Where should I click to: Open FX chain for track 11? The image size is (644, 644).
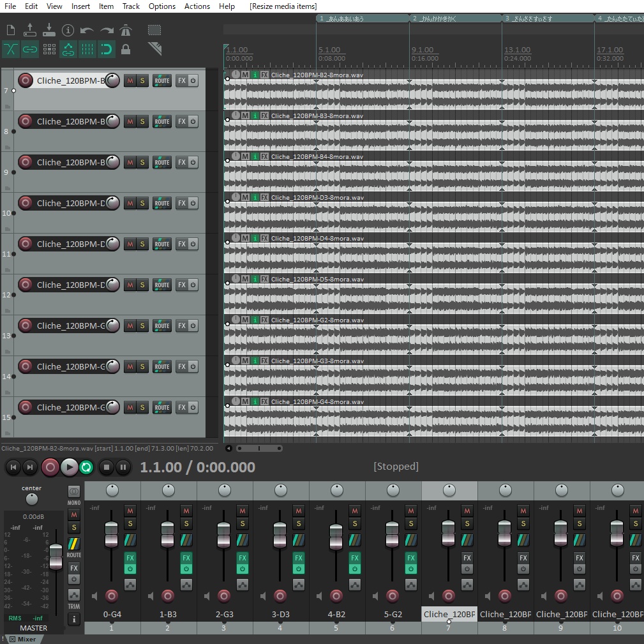182,244
